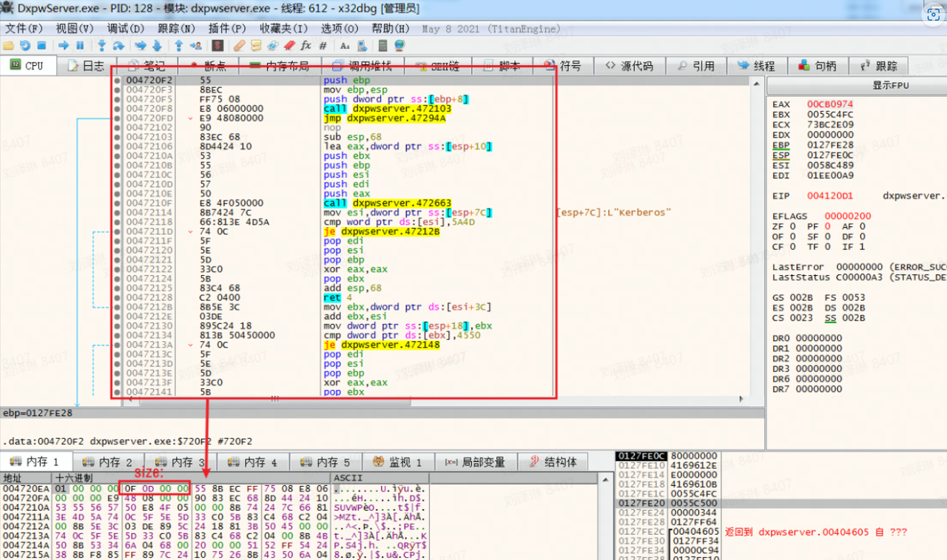This screenshot has width=947, height=560.
Task: Click the Step Into toolbar icon
Action: pos(102,45)
